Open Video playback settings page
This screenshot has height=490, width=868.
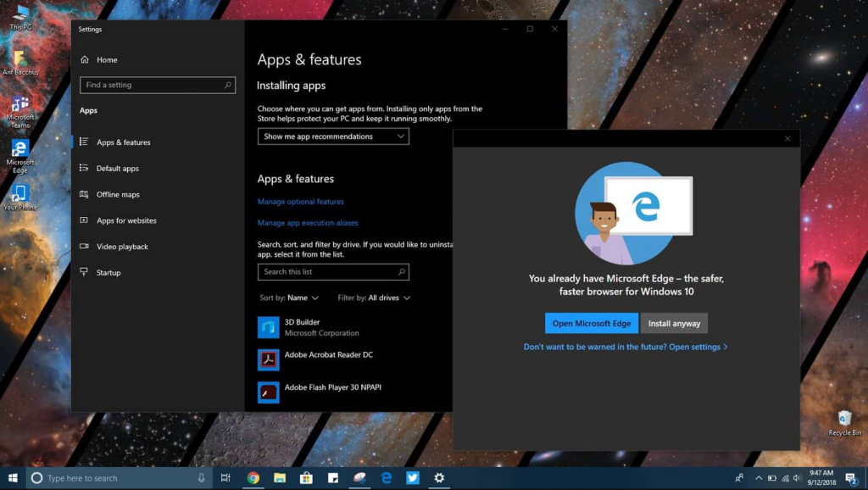[x=157, y=247]
